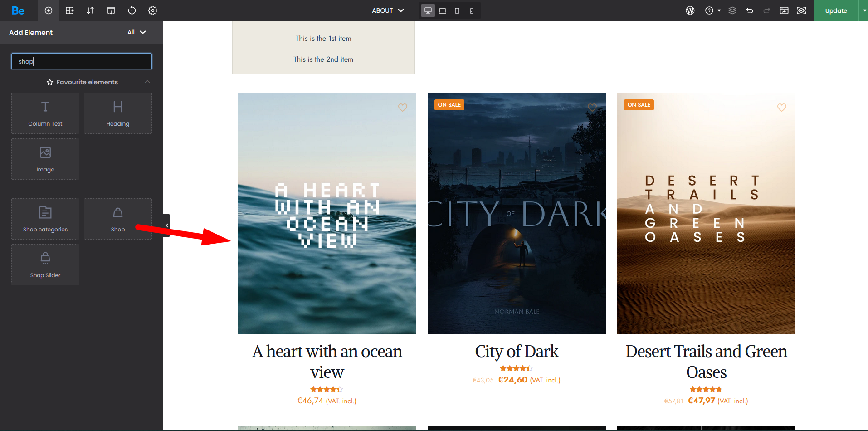Click the eye preview capture icon
This screenshot has width=868, height=431.
[x=801, y=10]
